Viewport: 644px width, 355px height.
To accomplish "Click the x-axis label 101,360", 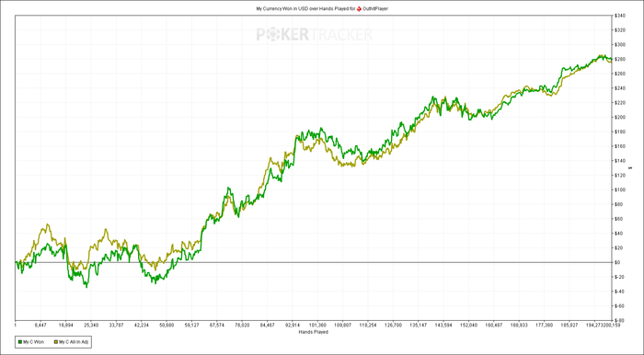I will 317,325.
